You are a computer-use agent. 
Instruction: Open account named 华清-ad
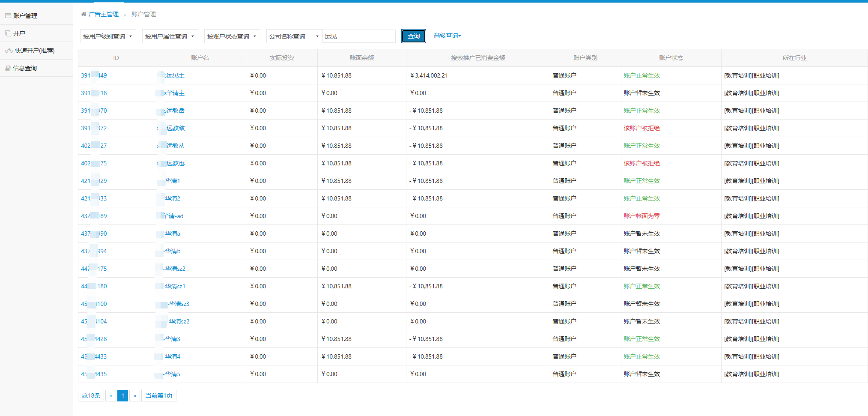click(174, 216)
